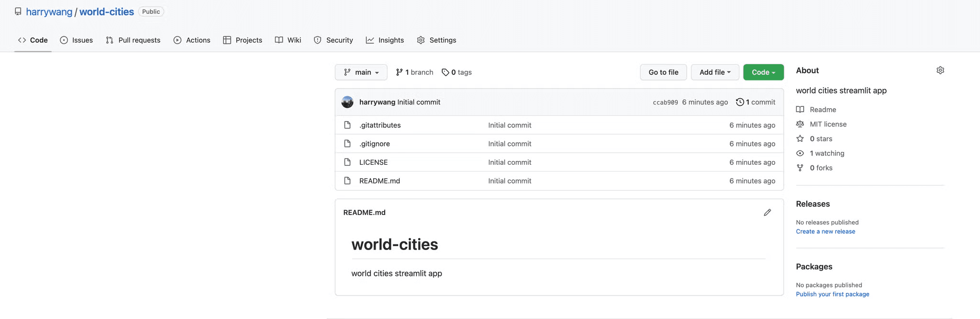Click the Public visibility badge
Screen dimensions: 980x319
click(151, 11)
